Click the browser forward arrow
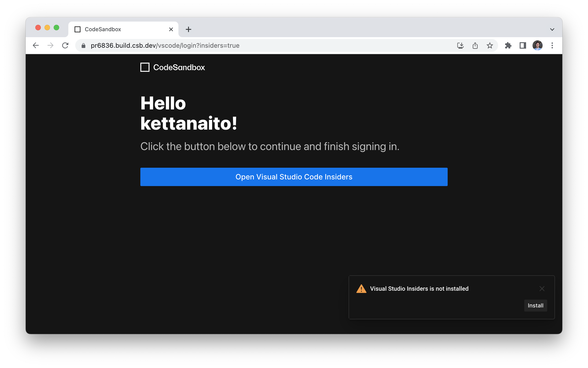This screenshot has width=588, height=368. click(x=50, y=45)
